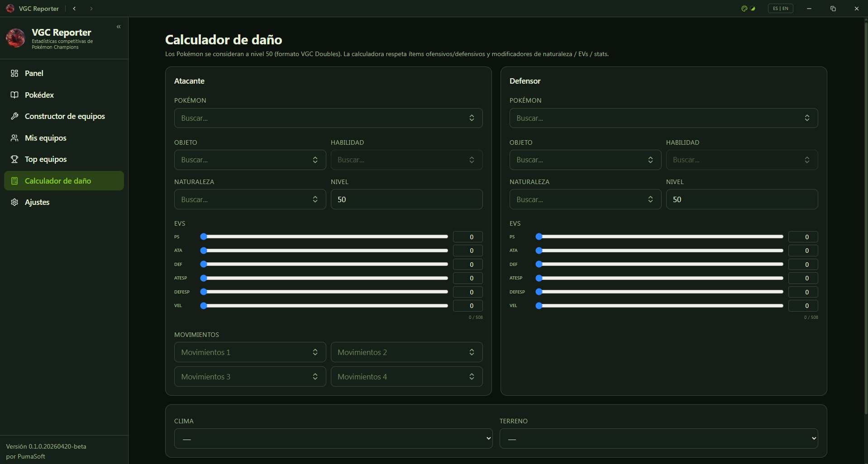Viewport: 868px width, 464px height.
Task: Open the Defensor Naturaleza dropdown
Action: pyautogui.click(x=585, y=199)
